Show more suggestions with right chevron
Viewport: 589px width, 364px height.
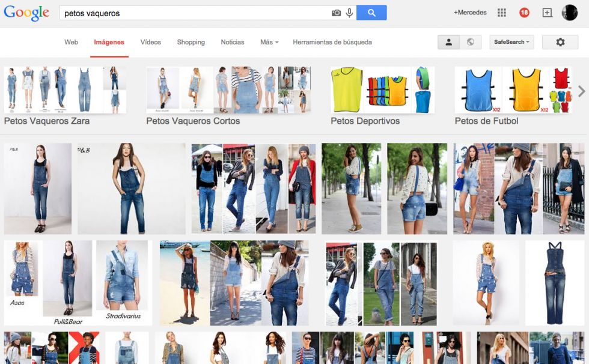[x=581, y=91]
